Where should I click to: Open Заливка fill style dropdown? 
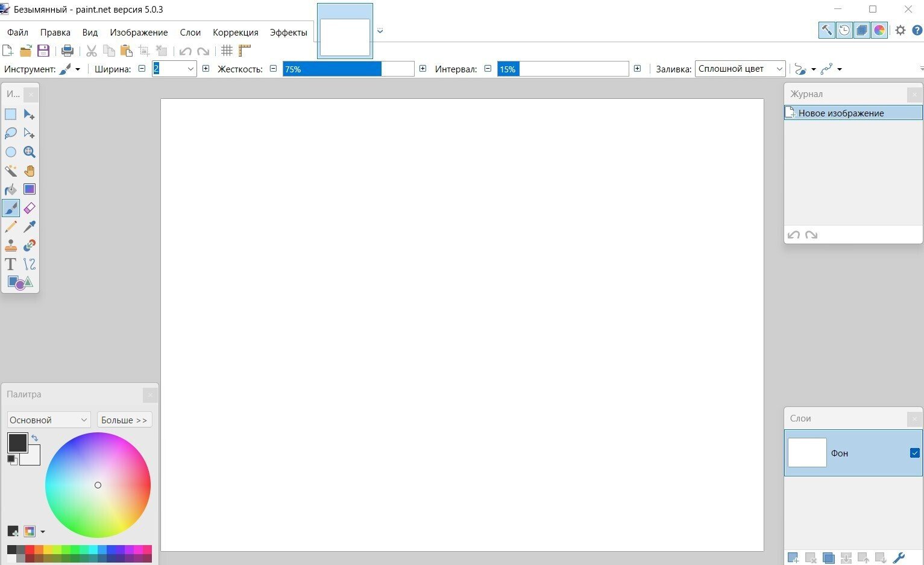[740, 69]
